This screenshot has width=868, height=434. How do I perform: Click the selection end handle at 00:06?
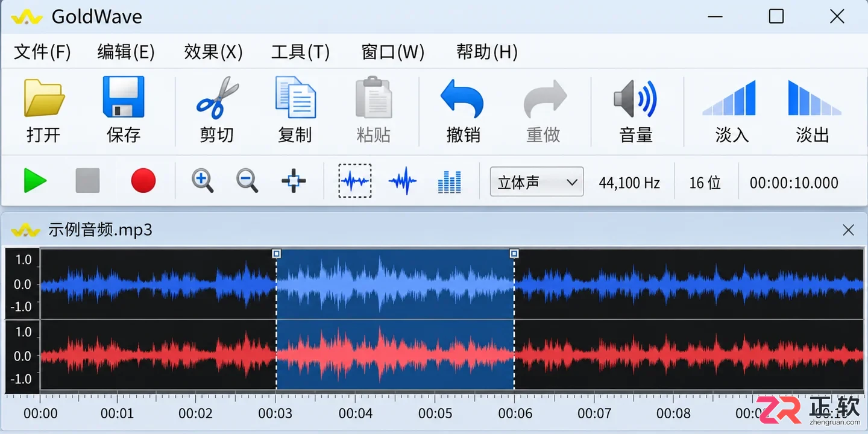point(514,254)
